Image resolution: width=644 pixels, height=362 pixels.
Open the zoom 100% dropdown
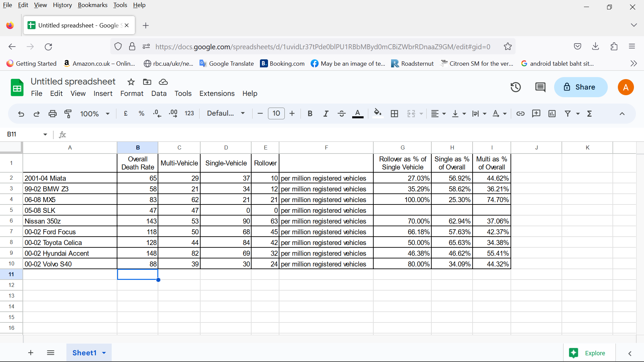[x=95, y=114]
